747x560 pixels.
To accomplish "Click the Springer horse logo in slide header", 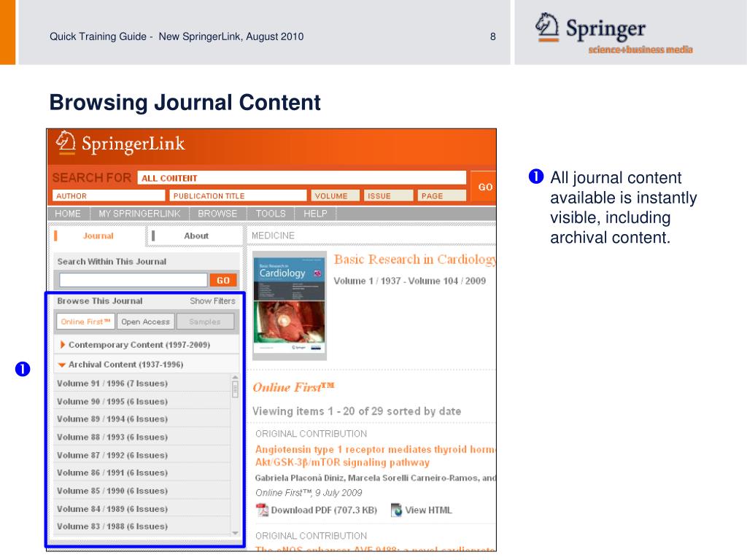I will point(547,27).
